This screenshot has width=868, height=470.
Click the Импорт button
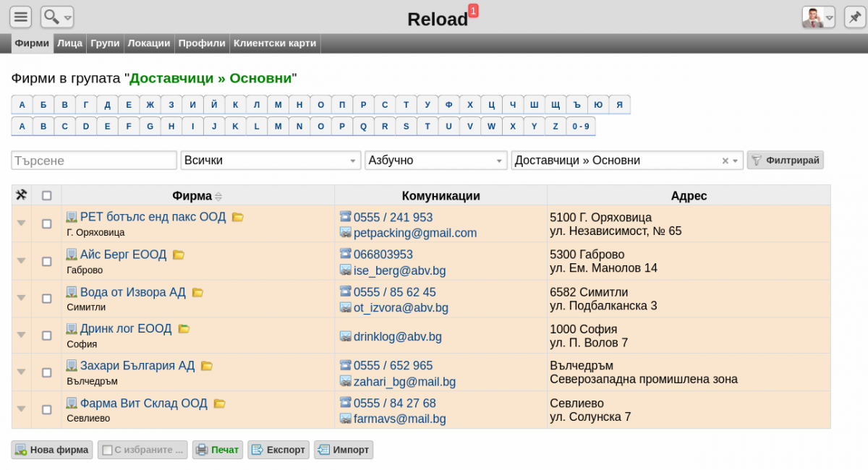pyautogui.click(x=344, y=450)
